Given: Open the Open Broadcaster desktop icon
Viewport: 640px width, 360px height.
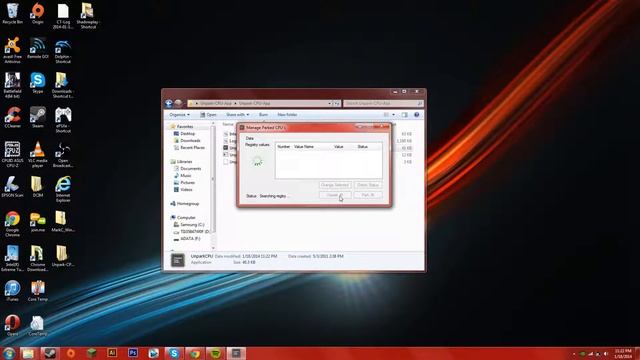Looking at the screenshot, I should (x=63, y=155).
